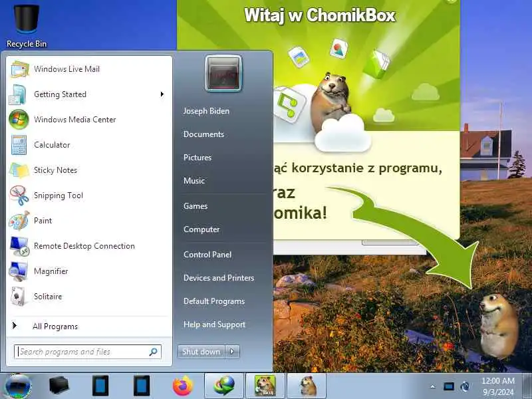Expand All Programs list

(55, 327)
